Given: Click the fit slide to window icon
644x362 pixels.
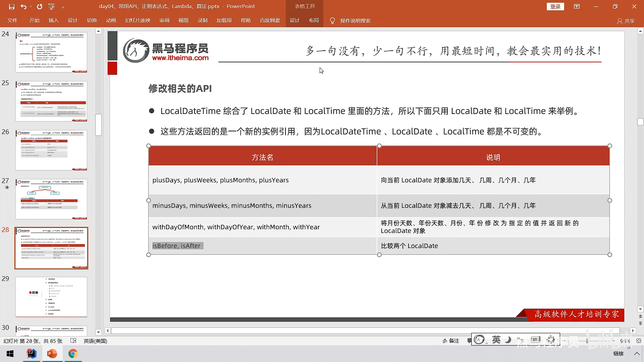Looking at the screenshot, I should pos(639,341).
